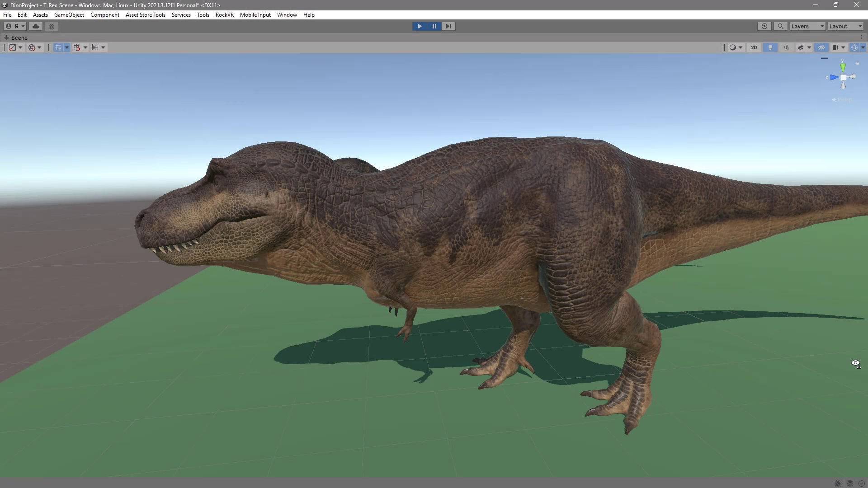
Task: Open the Component menu
Action: (x=105, y=15)
